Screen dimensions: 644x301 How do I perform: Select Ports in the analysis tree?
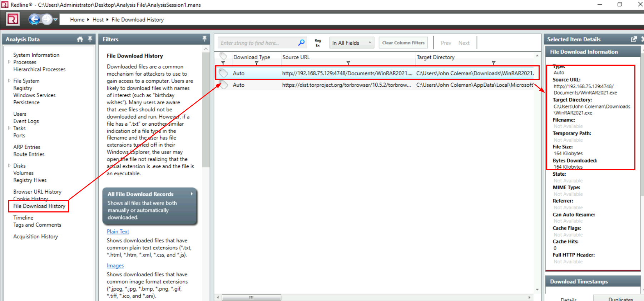coord(19,136)
